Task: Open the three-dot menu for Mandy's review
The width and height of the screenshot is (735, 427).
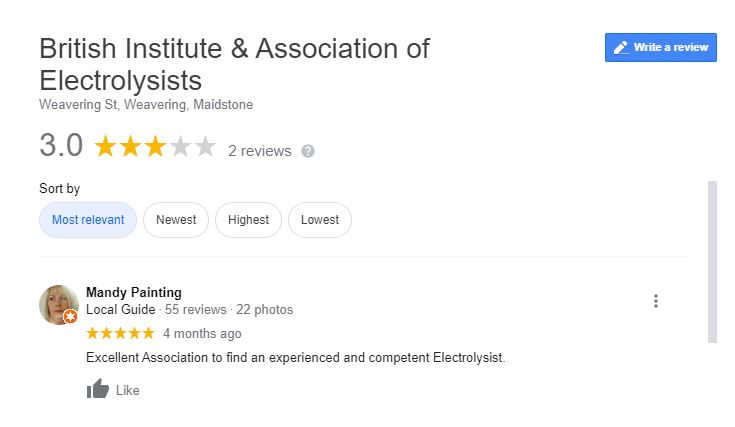Action: tap(656, 301)
